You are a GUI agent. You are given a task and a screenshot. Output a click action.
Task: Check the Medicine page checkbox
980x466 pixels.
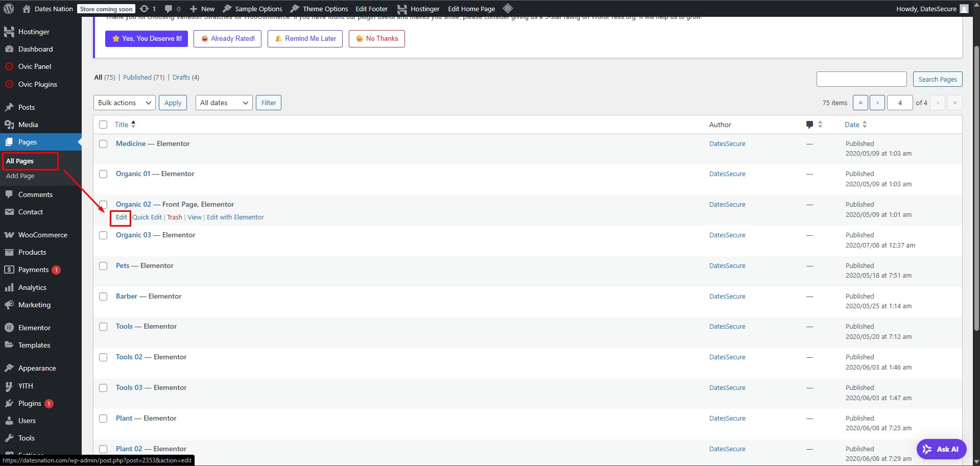pos(103,144)
